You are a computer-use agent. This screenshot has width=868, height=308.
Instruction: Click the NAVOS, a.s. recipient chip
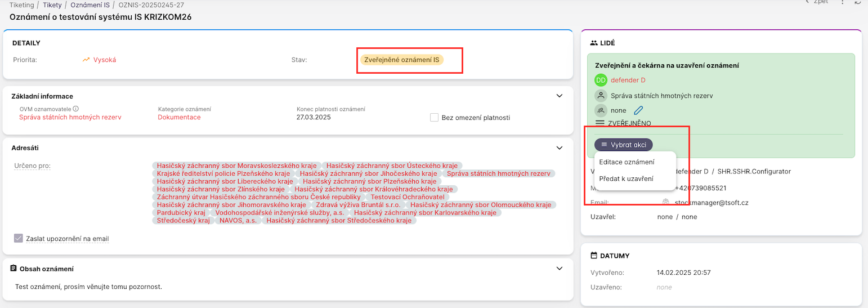coord(238,221)
